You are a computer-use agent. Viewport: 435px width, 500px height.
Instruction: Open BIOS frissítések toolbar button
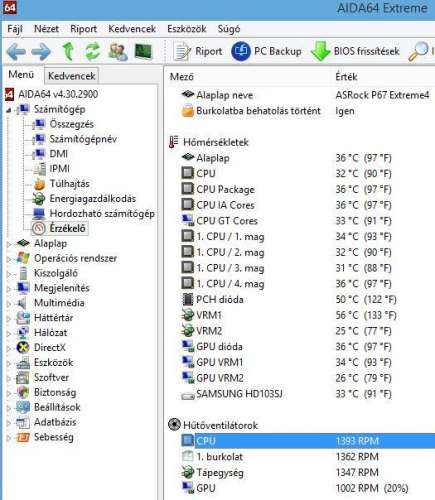[355, 51]
